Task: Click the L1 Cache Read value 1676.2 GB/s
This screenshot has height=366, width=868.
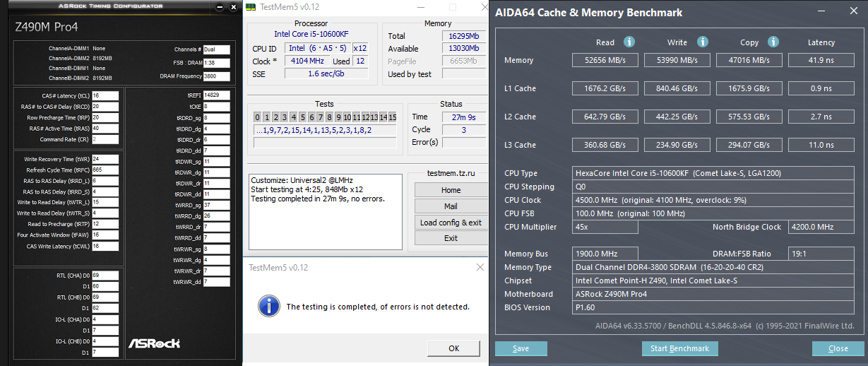Action: 605,88
